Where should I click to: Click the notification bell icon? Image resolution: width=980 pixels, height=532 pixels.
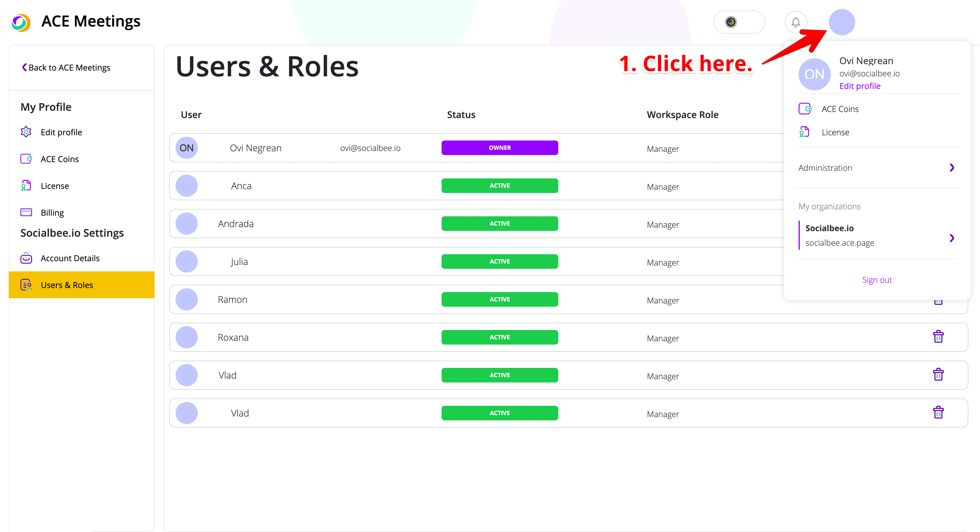pyautogui.click(x=795, y=22)
